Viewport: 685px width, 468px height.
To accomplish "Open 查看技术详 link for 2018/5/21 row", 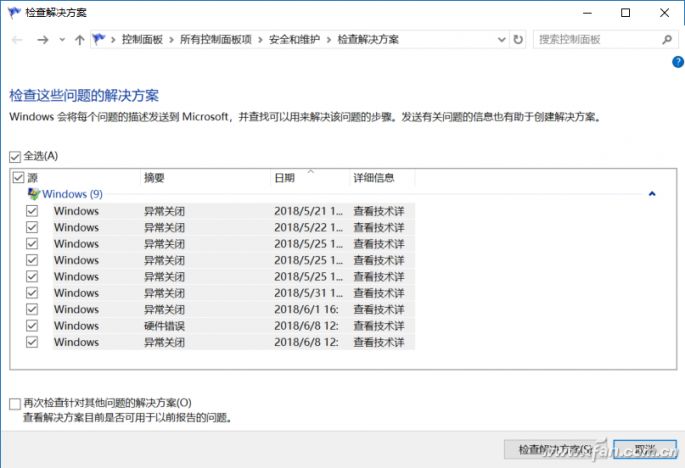I will [379, 211].
